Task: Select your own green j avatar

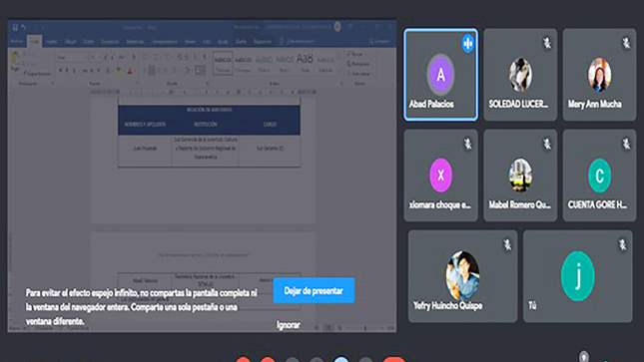Action: [x=578, y=276]
